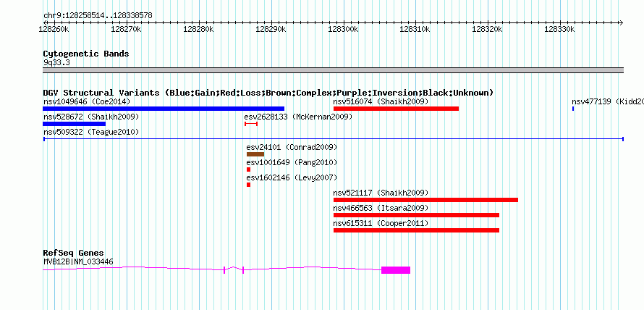Viewport: 644px width, 310px height.
Task: Click the large magenta MVB12B exon block
Action: [396, 269]
